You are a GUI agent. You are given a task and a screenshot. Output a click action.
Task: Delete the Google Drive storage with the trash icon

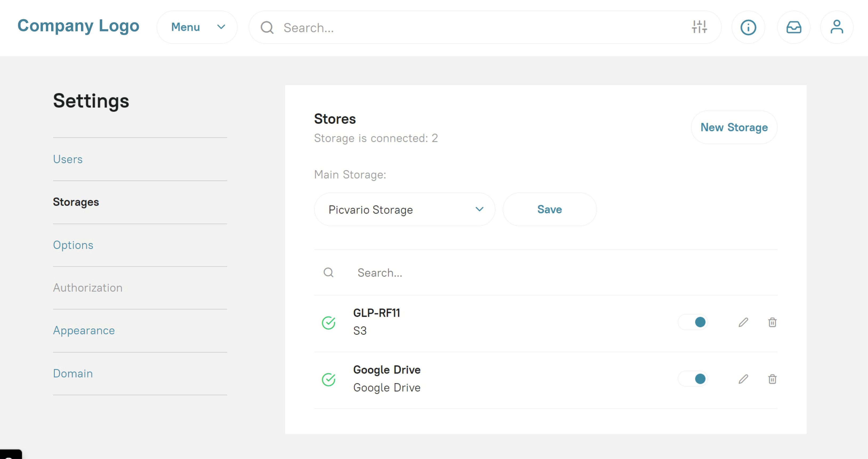[x=772, y=379]
